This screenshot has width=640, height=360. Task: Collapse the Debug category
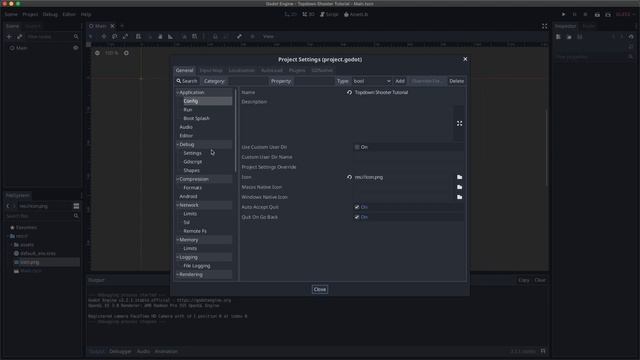pyautogui.click(x=178, y=144)
